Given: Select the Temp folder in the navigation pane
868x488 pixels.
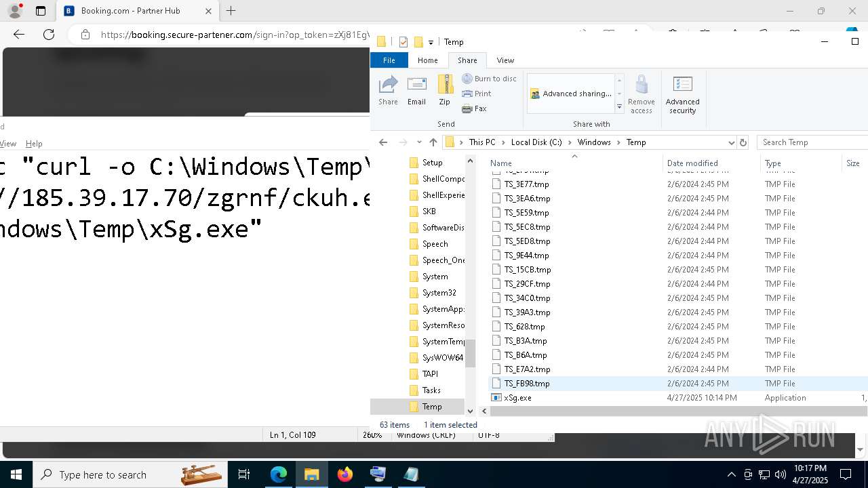Looking at the screenshot, I should [432, 407].
